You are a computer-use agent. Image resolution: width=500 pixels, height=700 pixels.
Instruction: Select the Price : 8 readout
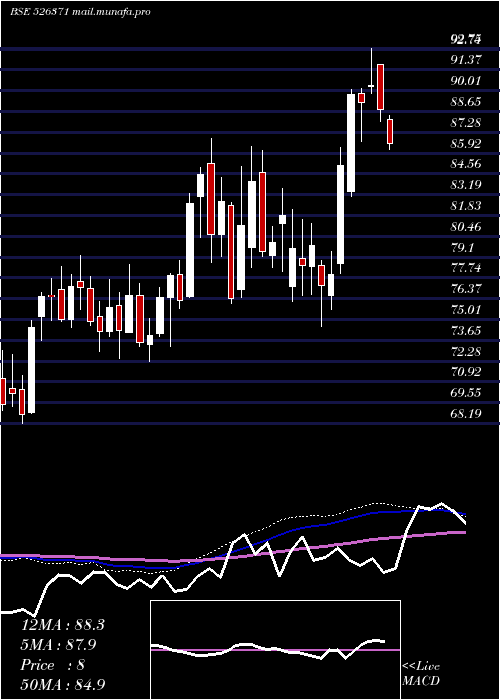click(53, 665)
